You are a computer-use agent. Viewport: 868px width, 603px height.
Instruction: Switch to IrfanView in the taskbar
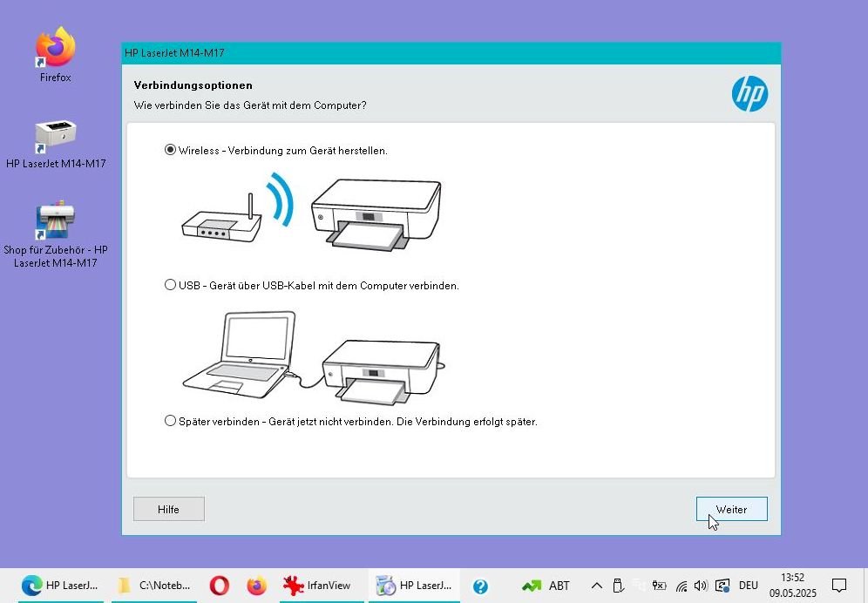[317, 586]
